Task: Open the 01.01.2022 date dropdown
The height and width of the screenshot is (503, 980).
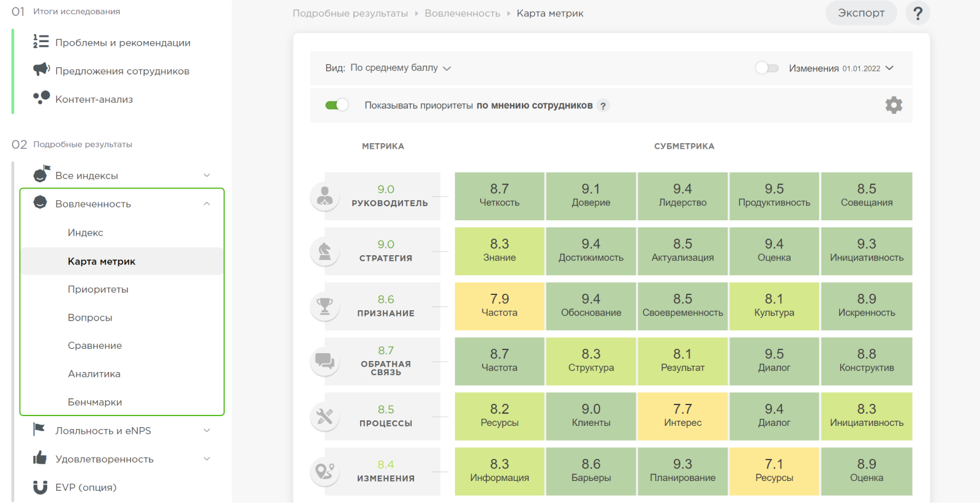Action: 868,69
